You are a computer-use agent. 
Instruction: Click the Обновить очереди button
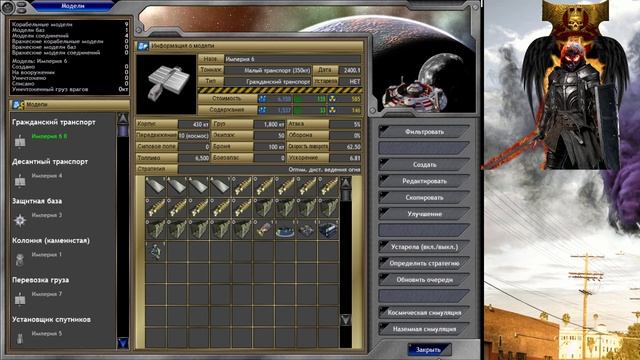coord(424,280)
